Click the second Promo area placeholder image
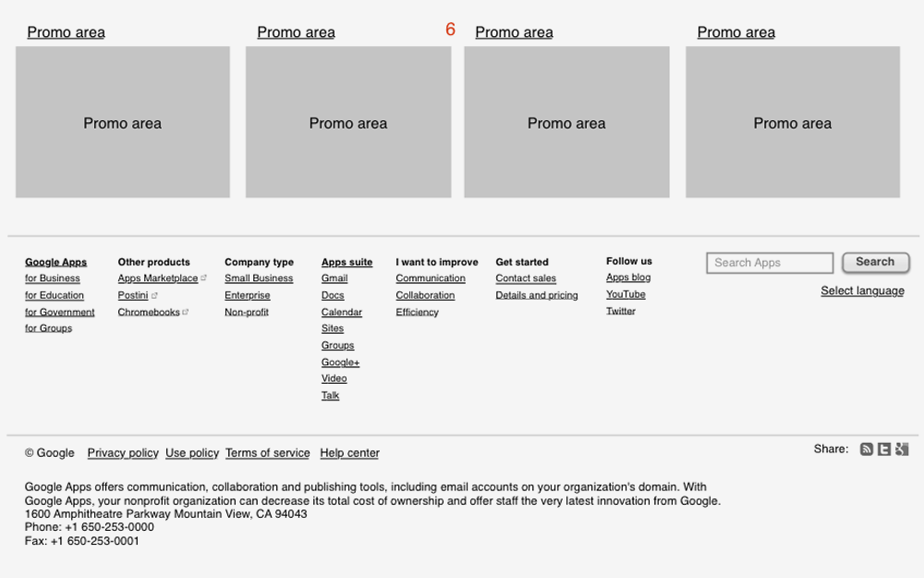This screenshot has height=578, width=924. coord(347,122)
